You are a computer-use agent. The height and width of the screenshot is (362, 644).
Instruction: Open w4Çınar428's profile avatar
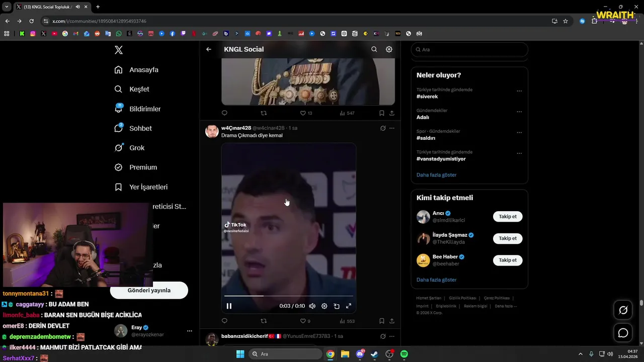(x=212, y=132)
